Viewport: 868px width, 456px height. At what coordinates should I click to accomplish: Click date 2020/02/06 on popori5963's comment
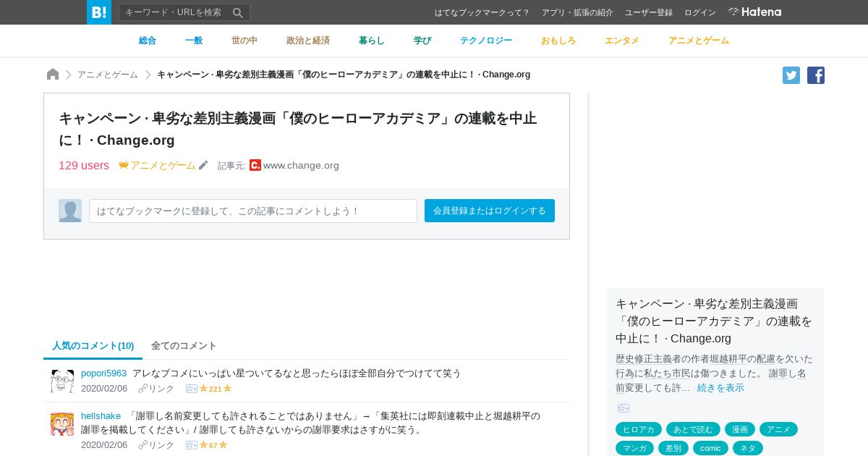pos(104,389)
